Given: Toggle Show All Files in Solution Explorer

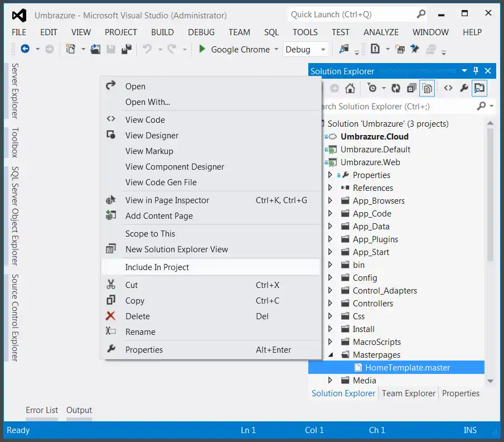Looking at the screenshot, I should pos(427,88).
